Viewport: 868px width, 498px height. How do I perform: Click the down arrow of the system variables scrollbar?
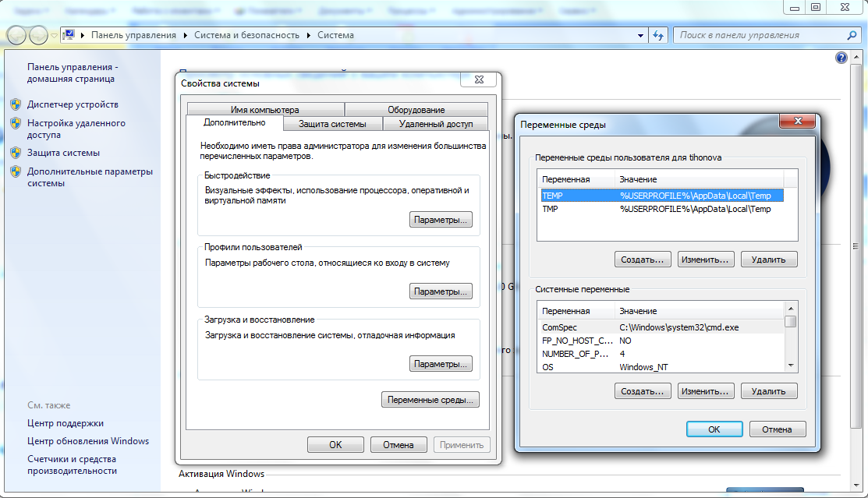(x=790, y=366)
